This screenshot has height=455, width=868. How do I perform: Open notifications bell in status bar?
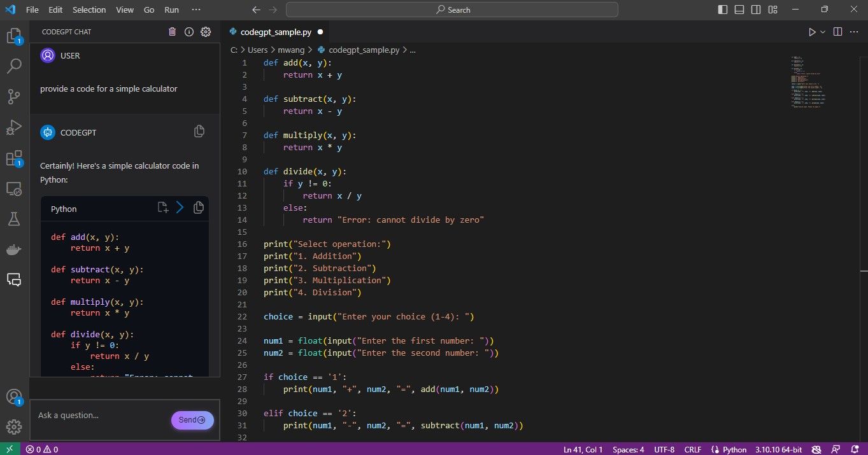[x=854, y=449]
